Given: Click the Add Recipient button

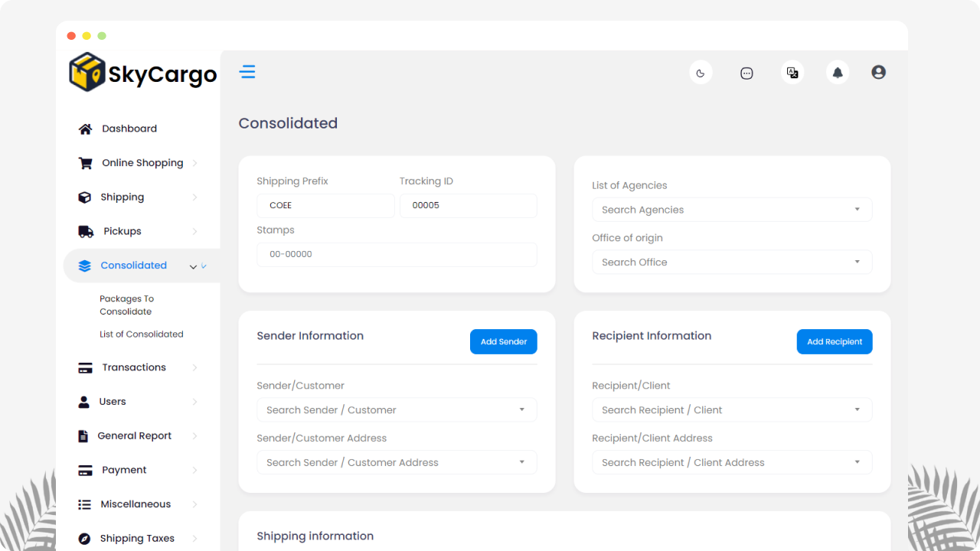Looking at the screenshot, I should 834,342.
